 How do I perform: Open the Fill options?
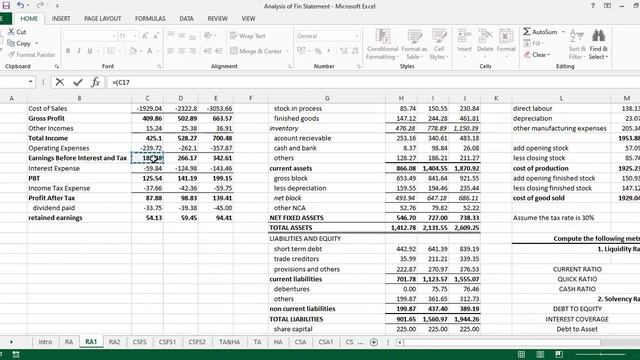tap(533, 43)
